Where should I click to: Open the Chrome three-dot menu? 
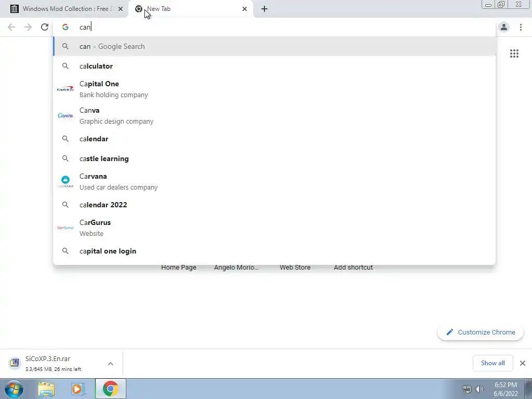coord(521,27)
